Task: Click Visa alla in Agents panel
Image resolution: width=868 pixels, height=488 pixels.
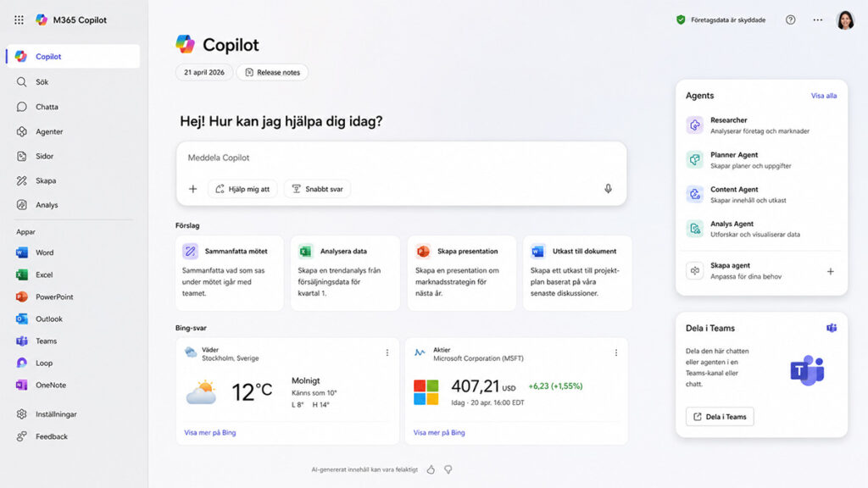Action: point(824,96)
